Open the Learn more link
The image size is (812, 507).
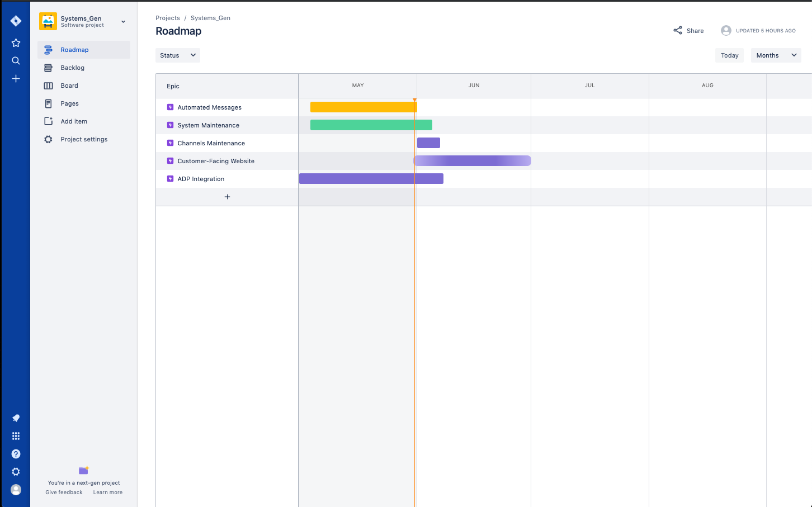(108, 492)
